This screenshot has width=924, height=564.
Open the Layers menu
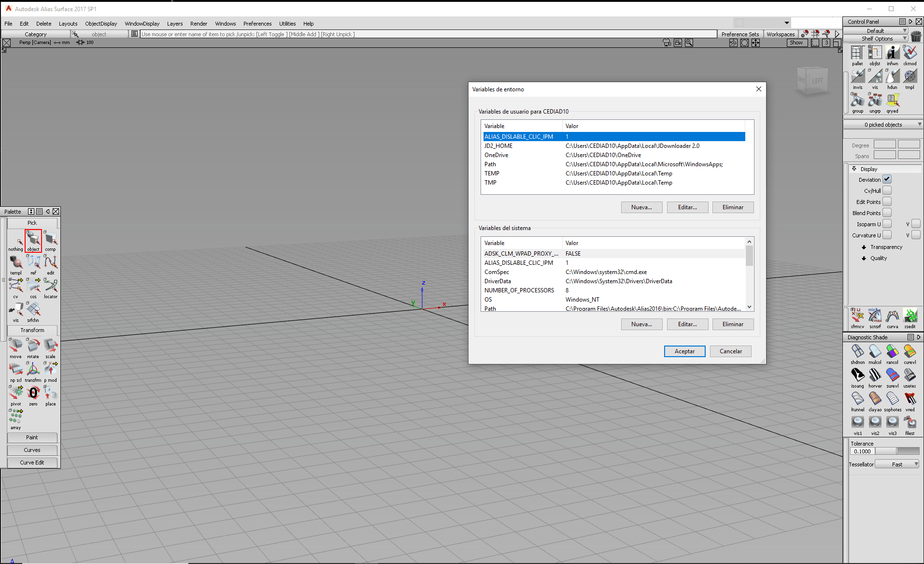175,24
